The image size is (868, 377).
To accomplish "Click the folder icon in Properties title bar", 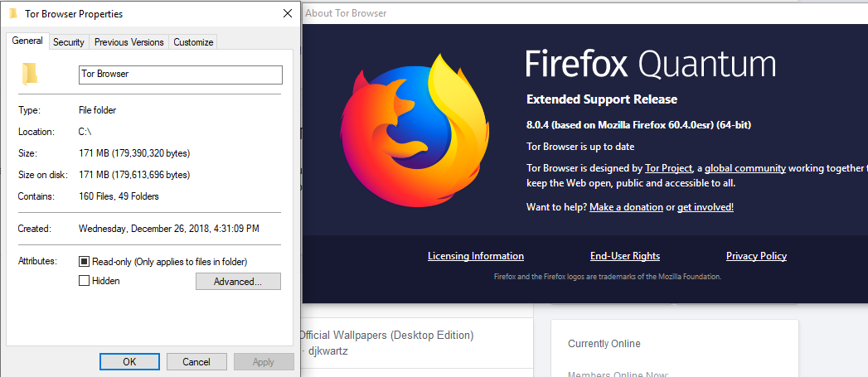I will [x=13, y=14].
